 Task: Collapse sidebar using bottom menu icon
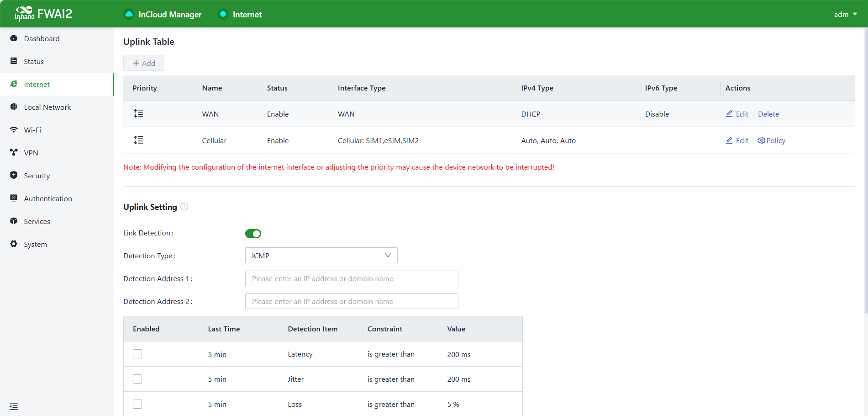click(x=14, y=406)
